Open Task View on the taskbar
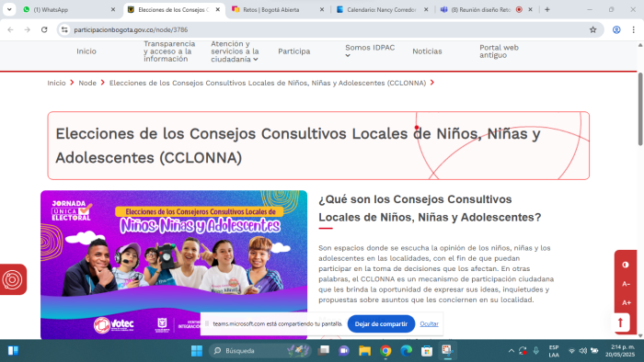The image size is (644, 362). click(324, 351)
